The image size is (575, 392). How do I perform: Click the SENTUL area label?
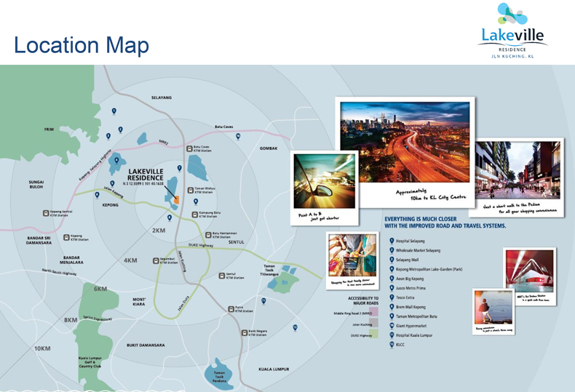pos(236,242)
